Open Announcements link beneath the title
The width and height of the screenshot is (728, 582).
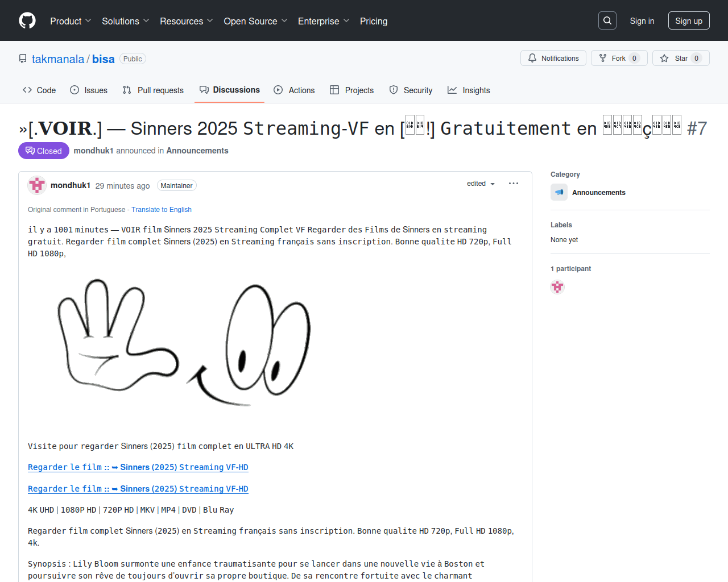click(x=197, y=151)
